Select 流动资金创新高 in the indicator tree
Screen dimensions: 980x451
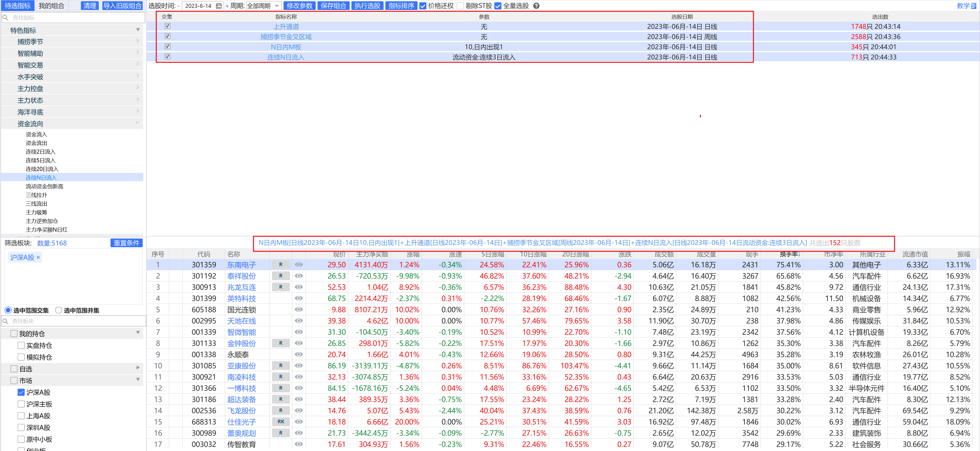(x=44, y=186)
